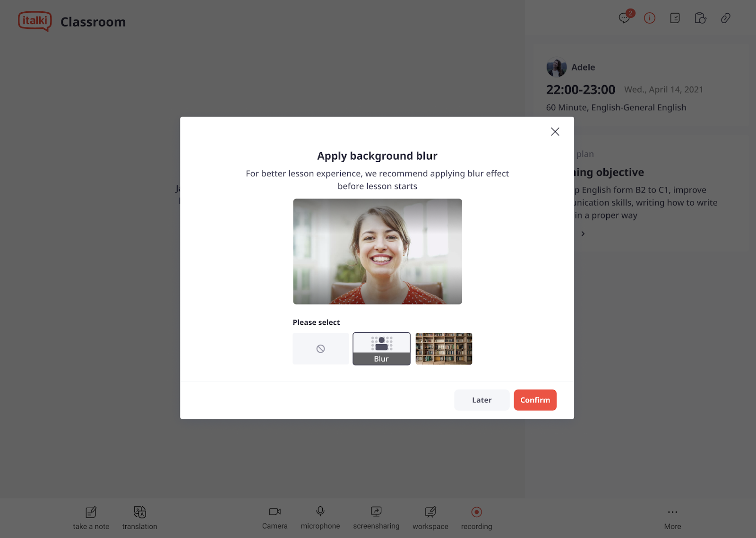756x538 pixels.
Task: Choose Later to skip blur
Action: point(481,400)
